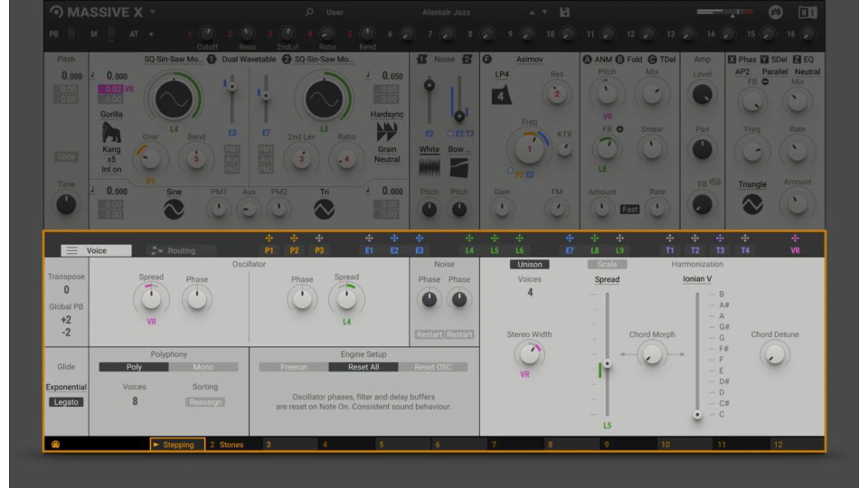This screenshot has width=868, height=488.
Task: Select Reset OSC engine setup
Action: (x=433, y=367)
